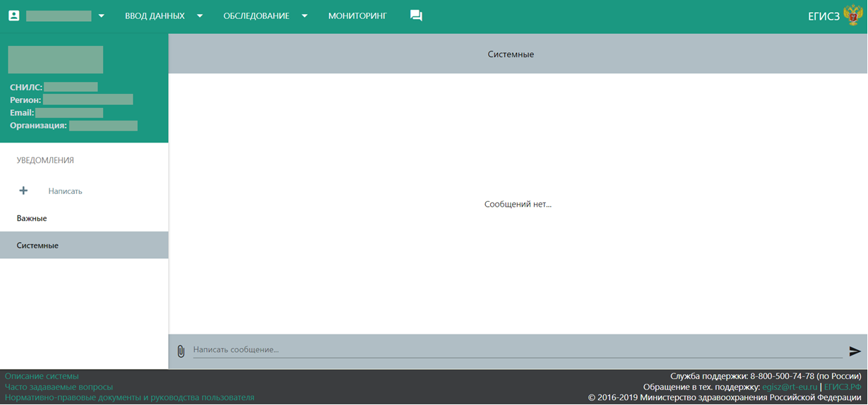Focus the Написать сообщение input field
Screen dimensions: 868x405
[x=518, y=350]
